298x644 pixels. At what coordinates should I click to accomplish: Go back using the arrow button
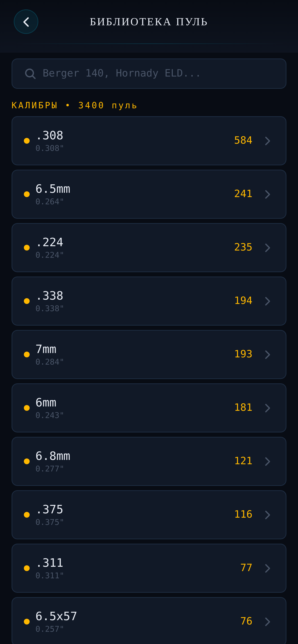(x=26, y=22)
